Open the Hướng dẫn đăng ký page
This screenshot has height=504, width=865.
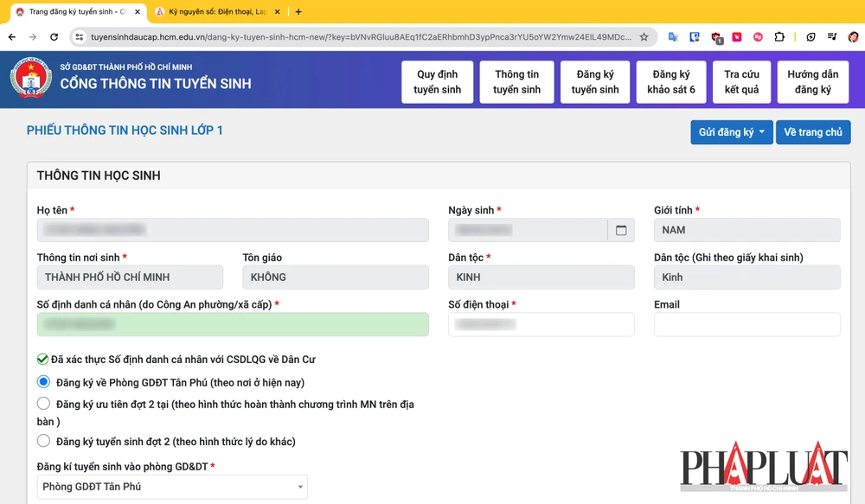click(812, 82)
